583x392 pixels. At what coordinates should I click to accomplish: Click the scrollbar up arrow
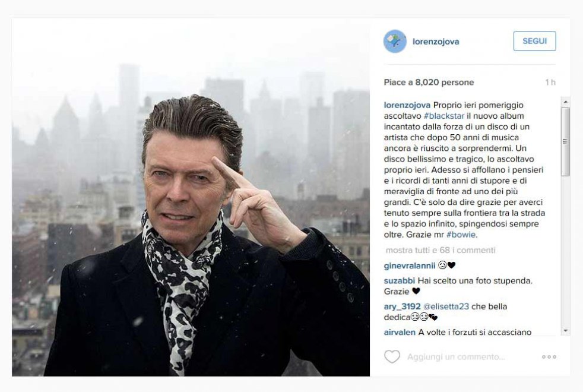pyautogui.click(x=566, y=102)
